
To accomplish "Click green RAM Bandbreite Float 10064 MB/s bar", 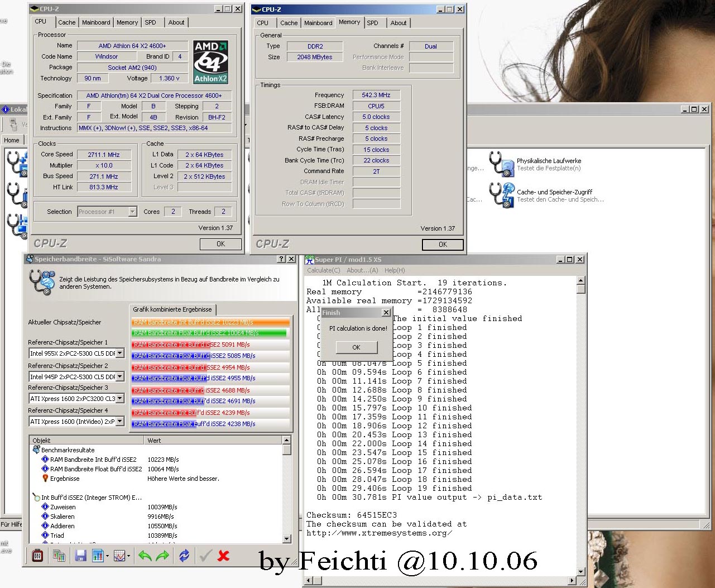I will 209,333.
